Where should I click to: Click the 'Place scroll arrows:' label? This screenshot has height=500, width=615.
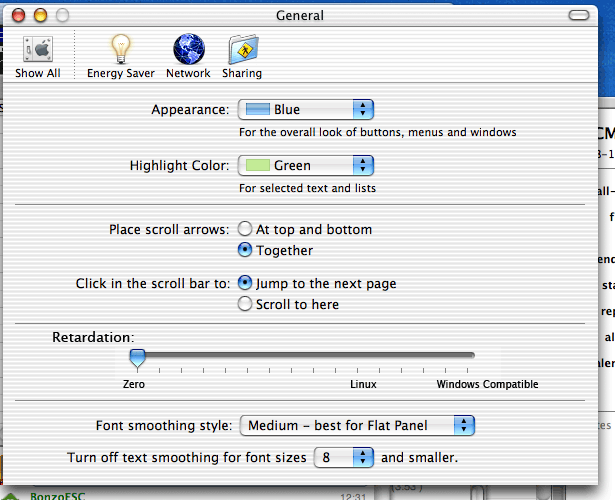(169, 229)
